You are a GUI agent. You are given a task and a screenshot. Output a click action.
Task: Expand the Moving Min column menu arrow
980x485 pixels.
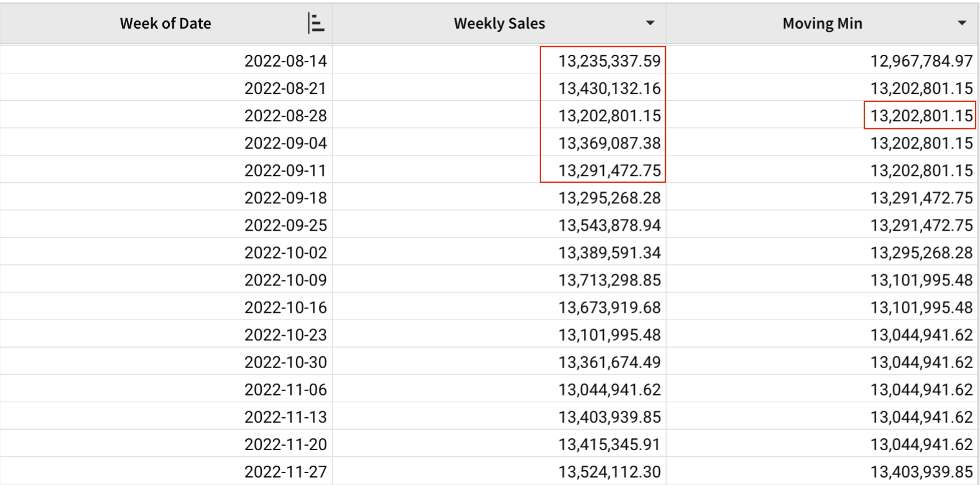[x=962, y=24]
